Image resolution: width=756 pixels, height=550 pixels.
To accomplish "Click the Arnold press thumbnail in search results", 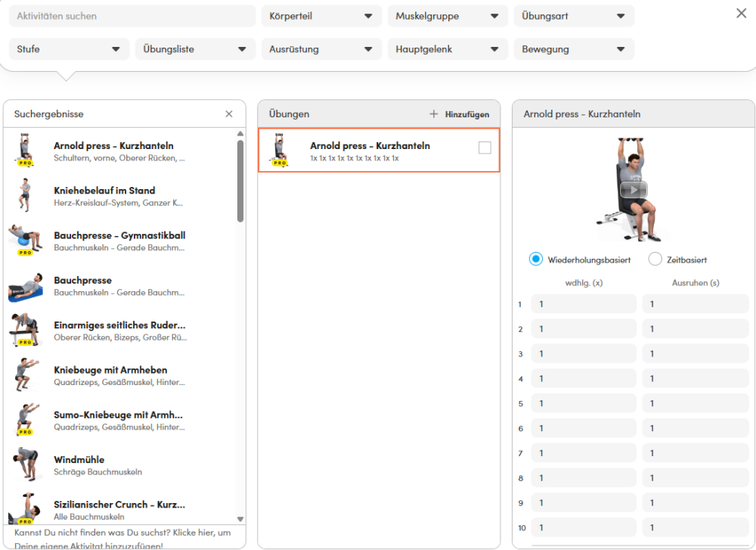I will tap(26, 150).
